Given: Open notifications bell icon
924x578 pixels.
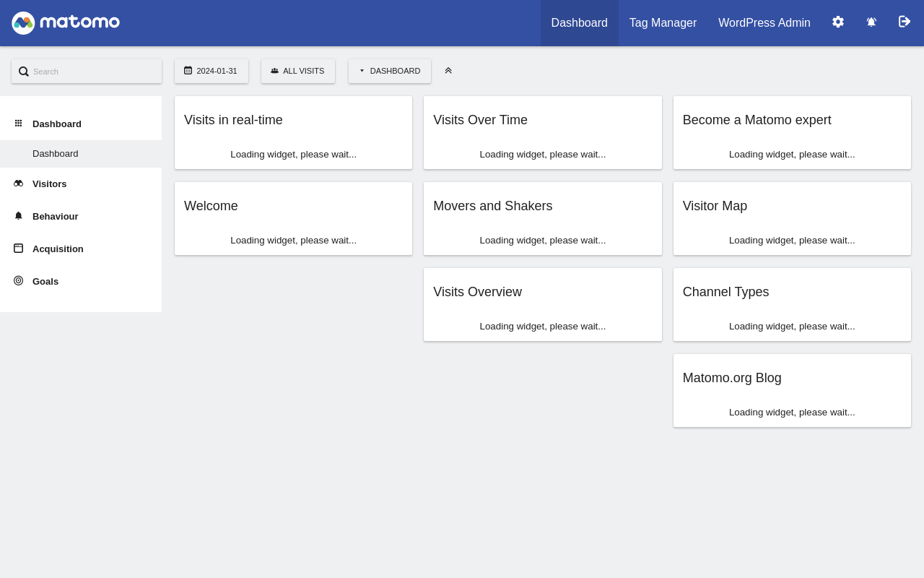Looking at the screenshot, I should [871, 22].
